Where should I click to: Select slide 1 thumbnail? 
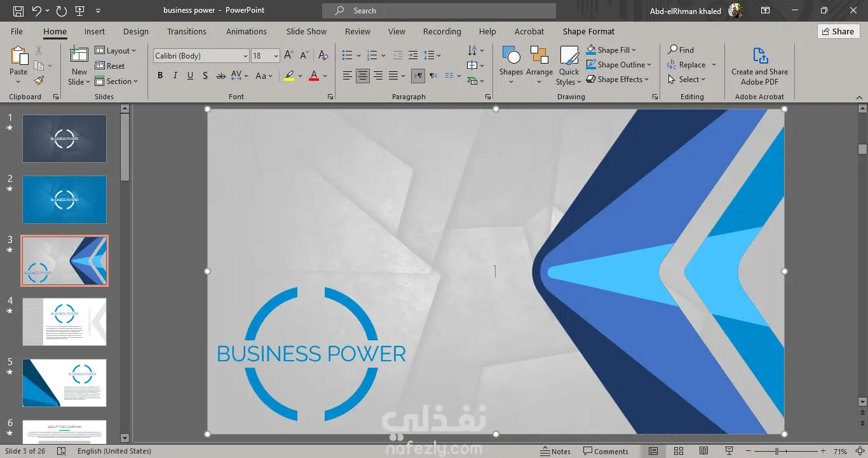pos(64,139)
